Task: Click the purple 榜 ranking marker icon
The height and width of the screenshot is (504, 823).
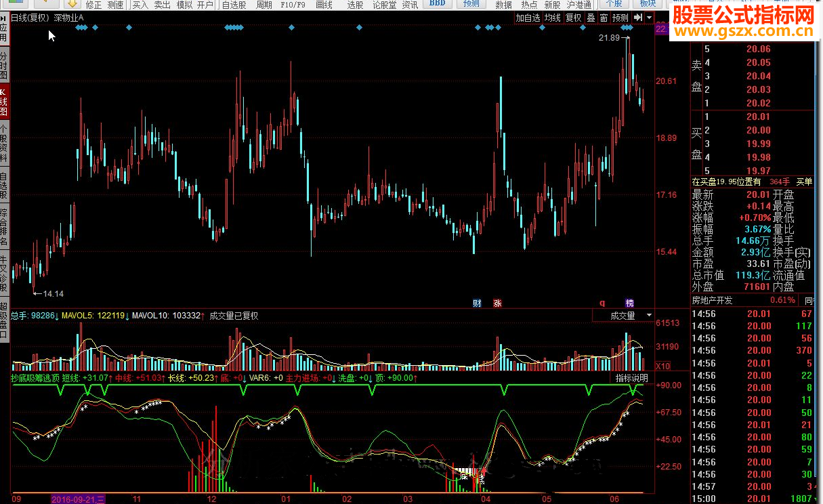Action: click(x=629, y=303)
